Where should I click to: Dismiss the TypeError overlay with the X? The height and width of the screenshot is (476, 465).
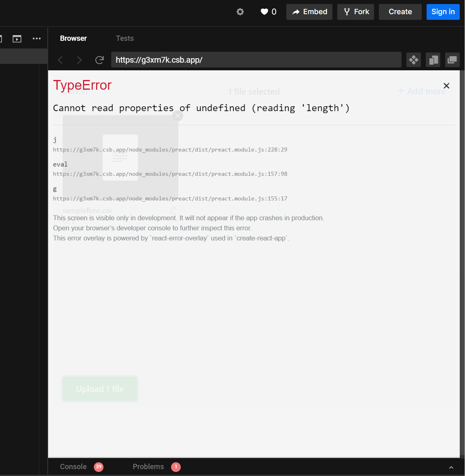[446, 86]
